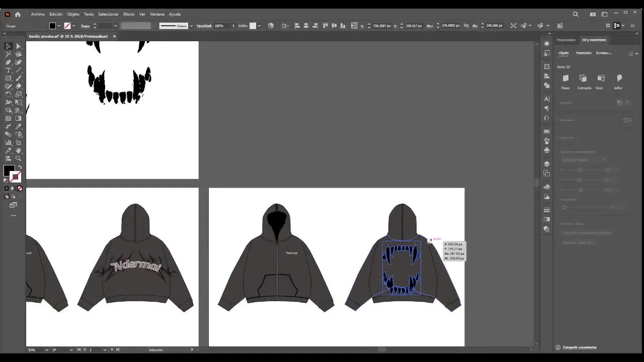Open the stroke color dropdown arrow
The image size is (644, 362).
73,26
